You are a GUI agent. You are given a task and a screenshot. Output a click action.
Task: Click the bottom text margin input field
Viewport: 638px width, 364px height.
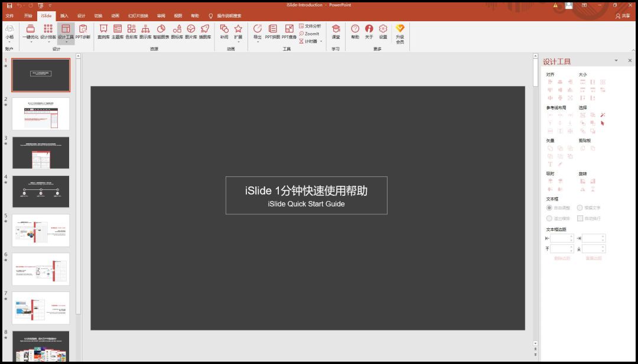point(594,248)
